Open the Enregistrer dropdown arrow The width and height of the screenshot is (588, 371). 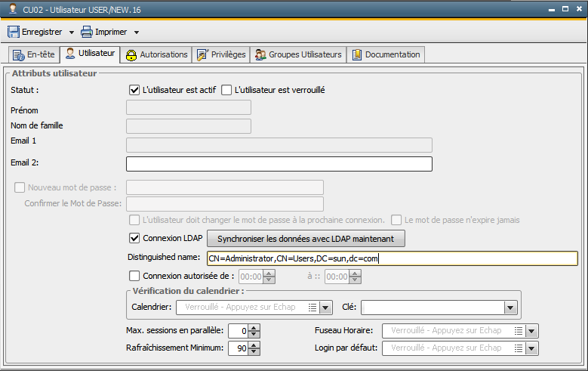click(71, 32)
